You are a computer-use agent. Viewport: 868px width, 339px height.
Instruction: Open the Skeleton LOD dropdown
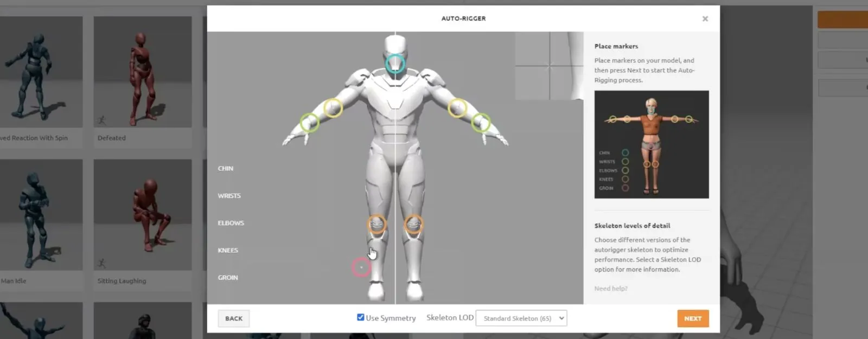521,318
